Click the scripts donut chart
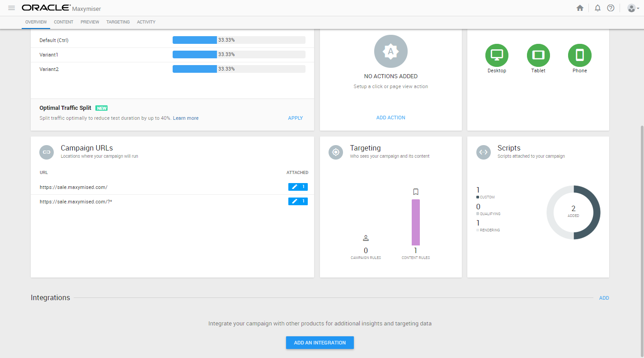Viewport: 644px width, 358px height. [573, 212]
